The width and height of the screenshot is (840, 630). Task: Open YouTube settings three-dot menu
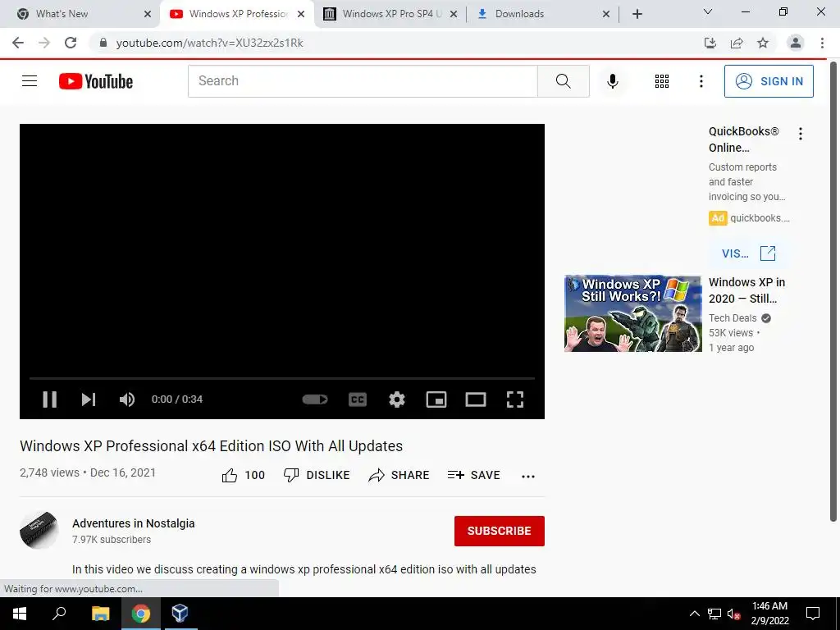pos(701,81)
